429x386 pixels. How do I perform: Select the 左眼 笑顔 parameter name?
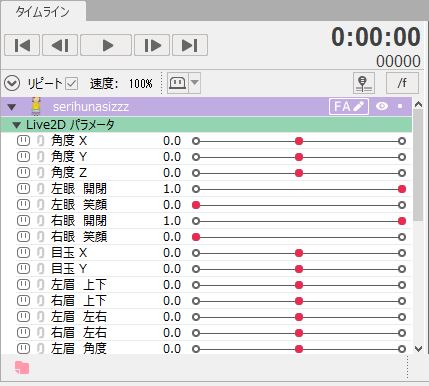click(79, 205)
